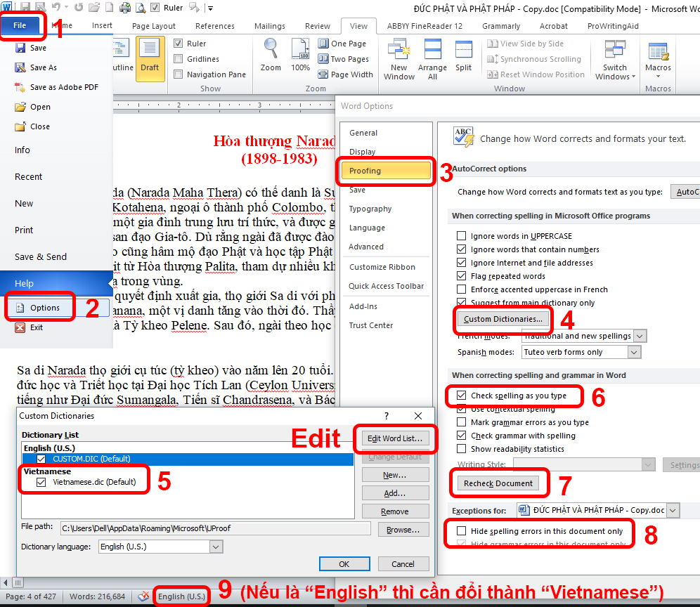
Task: Click the File path input field
Action: pyautogui.click(x=215, y=528)
